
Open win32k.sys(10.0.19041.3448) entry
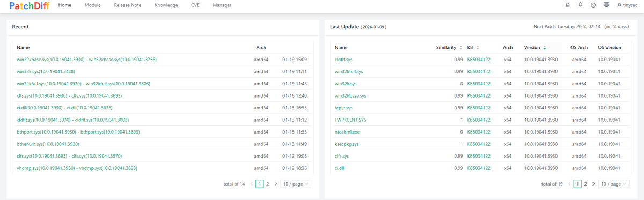coord(46,71)
